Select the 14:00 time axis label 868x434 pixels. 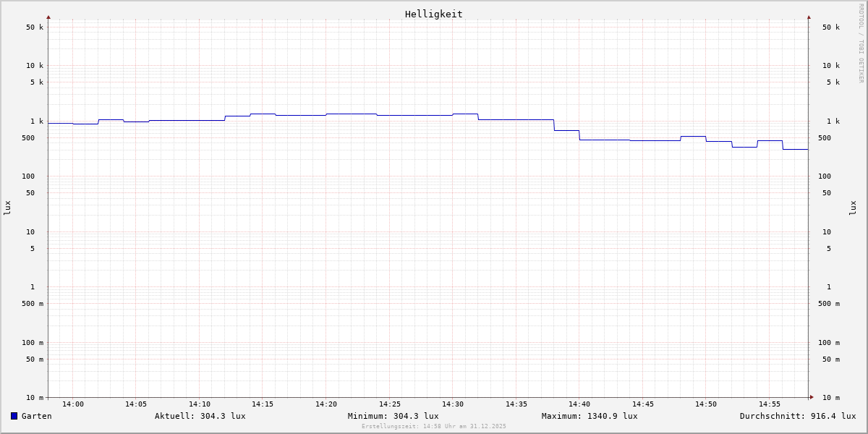[72, 404]
